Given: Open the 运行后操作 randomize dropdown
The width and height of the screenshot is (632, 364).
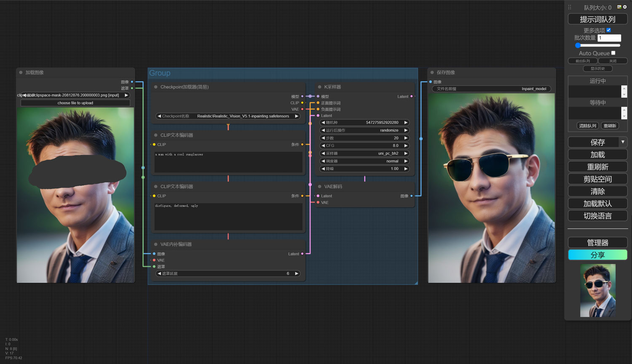Looking at the screenshot, I should (x=364, y=130).
